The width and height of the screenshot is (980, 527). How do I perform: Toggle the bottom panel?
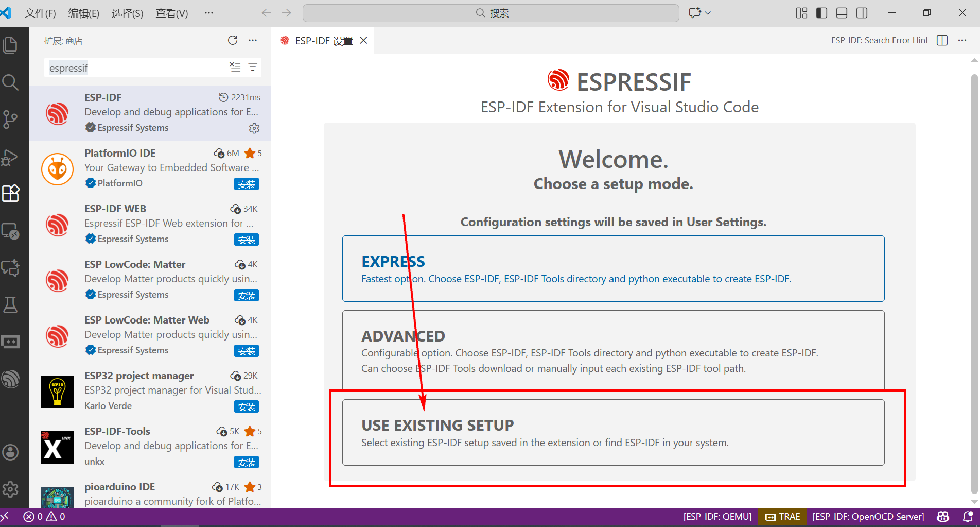pos(842,13)
